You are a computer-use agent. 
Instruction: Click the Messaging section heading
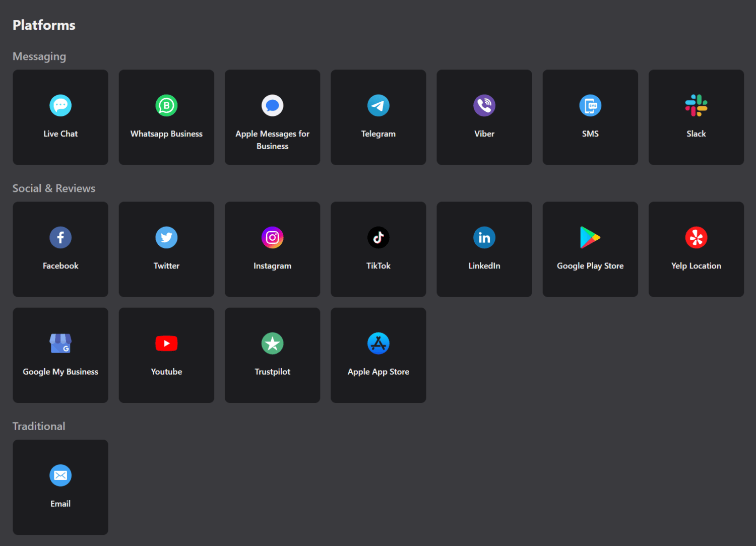[x=39, y=56]
